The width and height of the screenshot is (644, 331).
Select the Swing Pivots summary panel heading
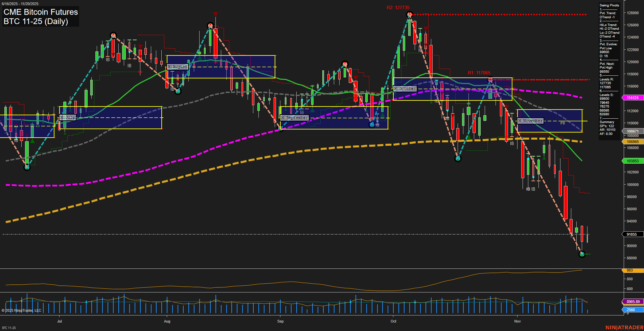point(609,5)
